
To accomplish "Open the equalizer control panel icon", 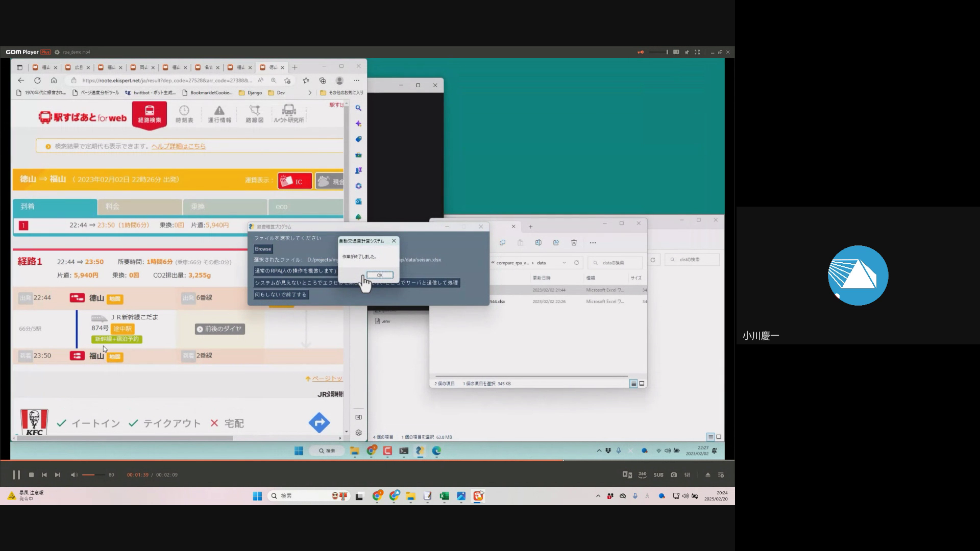I will click(x=688, y=475).
